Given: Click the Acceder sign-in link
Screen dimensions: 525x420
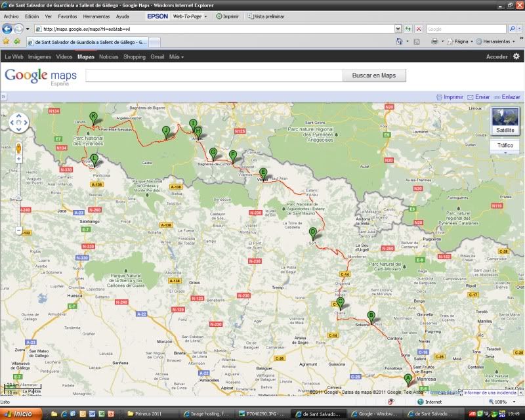Looking at the screenshot, I should click(497, 56).
